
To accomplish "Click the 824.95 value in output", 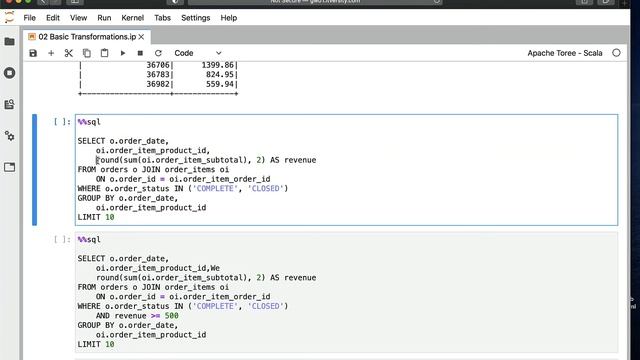I will tap(220, 75).
